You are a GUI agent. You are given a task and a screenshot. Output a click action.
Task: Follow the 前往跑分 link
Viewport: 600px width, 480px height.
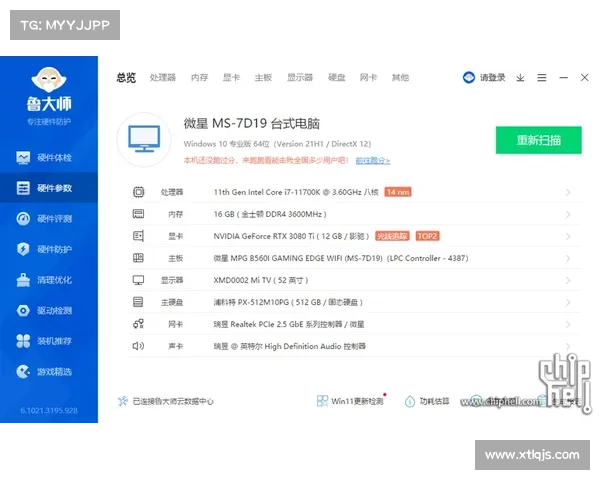373,160
